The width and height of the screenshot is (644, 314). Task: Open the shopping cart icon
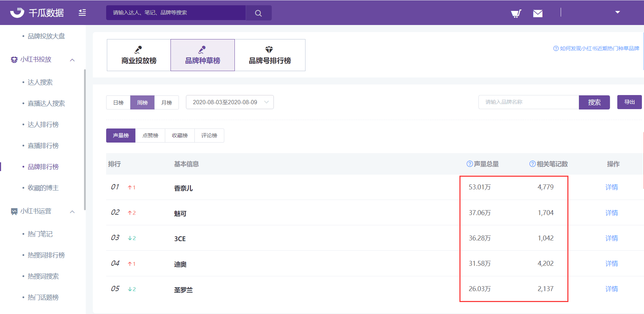(x=516, y=13)
